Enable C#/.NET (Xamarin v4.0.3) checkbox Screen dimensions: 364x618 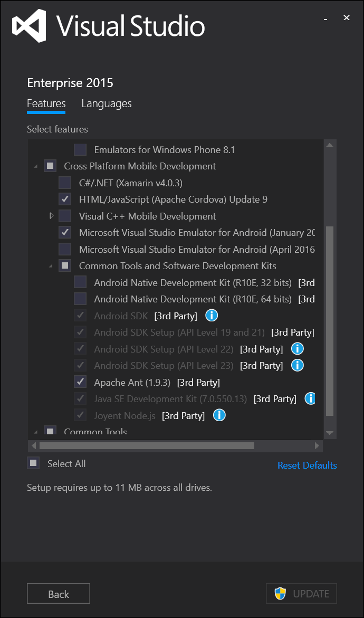[65, 183]
